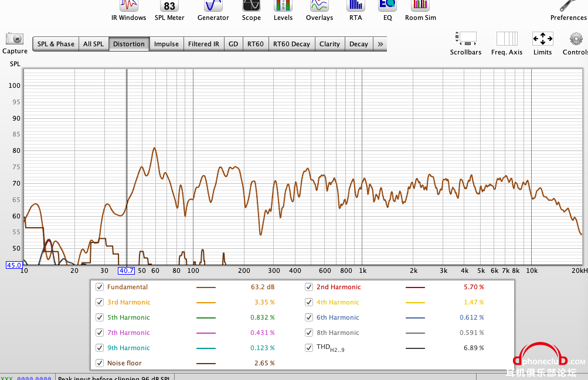The width and height of the screenshot is (588, 380).
Task: Open the Levels panel
Action: point(283,11)
